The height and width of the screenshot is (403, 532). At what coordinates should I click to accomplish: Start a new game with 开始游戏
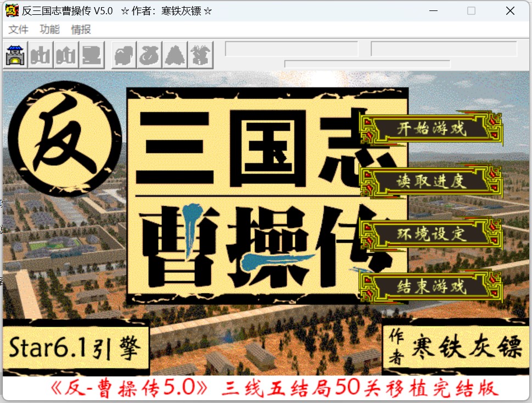pyautogui.click(x=431, y=128)
